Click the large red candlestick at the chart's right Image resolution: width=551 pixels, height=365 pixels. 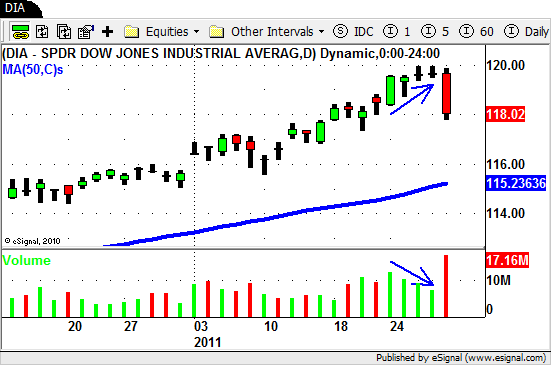tap(446, 93)
